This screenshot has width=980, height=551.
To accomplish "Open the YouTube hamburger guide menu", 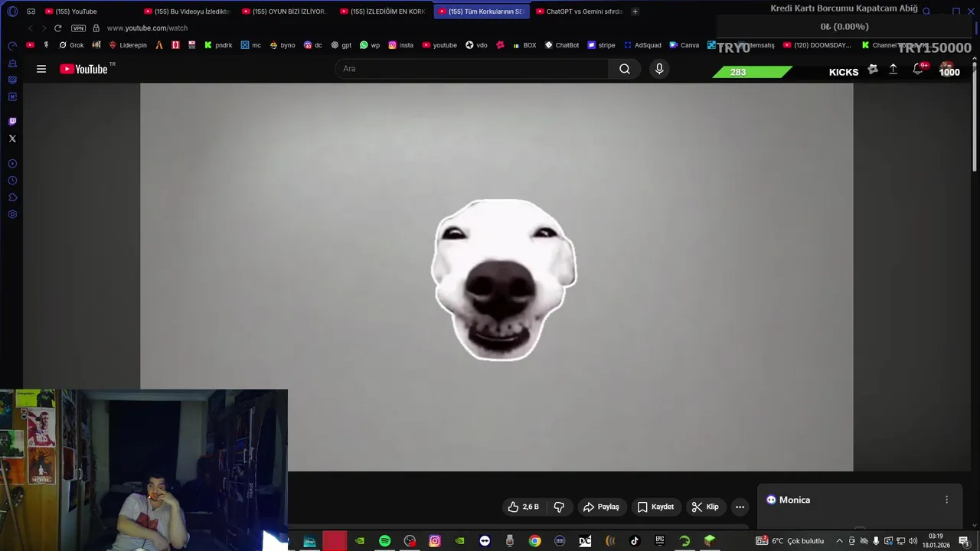I will coord(41,69).
